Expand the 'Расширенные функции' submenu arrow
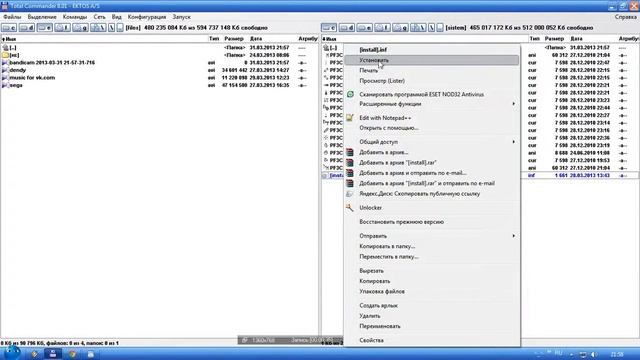The image size is (640, 360). (513, 104)
